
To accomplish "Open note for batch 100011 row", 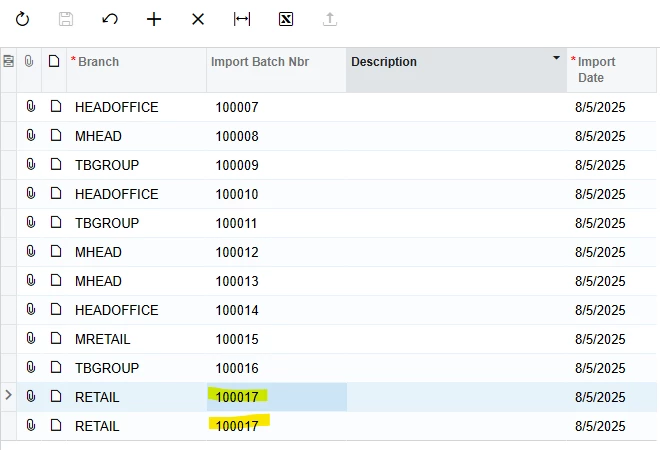I will (x=56, y=222).
